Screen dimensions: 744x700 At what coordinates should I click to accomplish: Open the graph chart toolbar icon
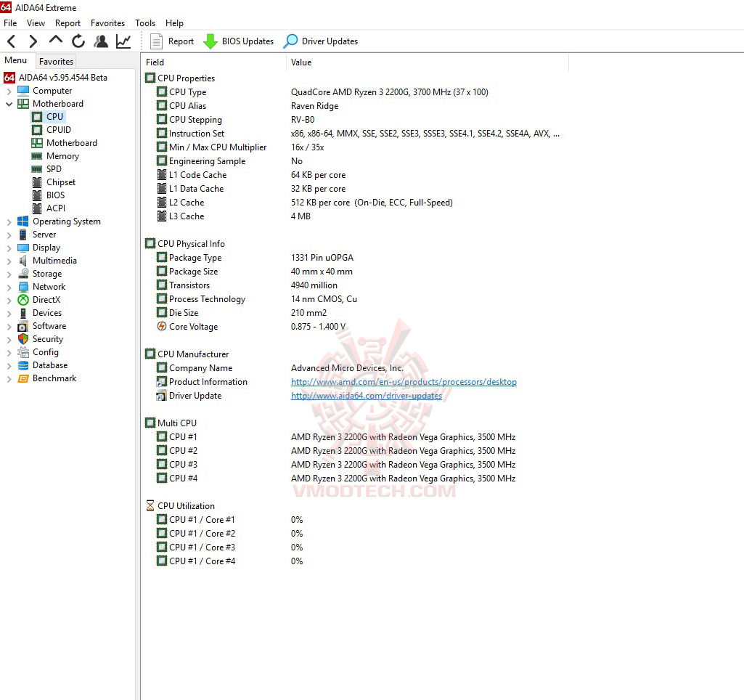[123, 42]
